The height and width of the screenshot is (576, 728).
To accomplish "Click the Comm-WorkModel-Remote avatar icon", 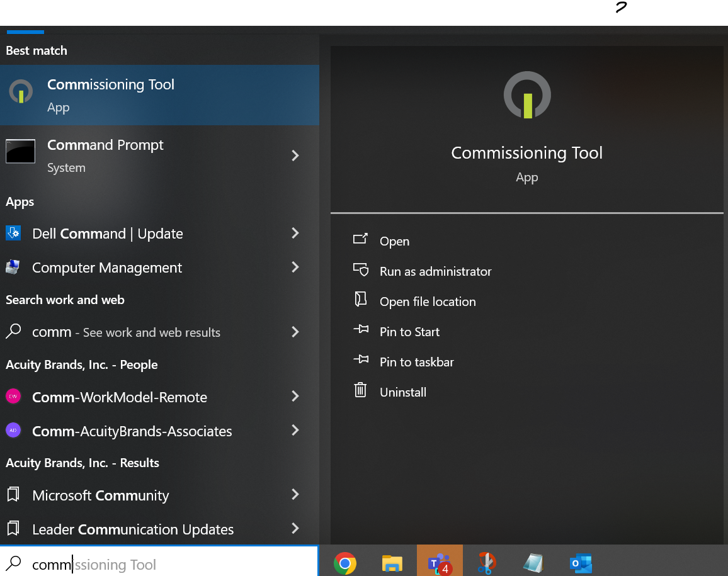I will click(x=13, y=397).
